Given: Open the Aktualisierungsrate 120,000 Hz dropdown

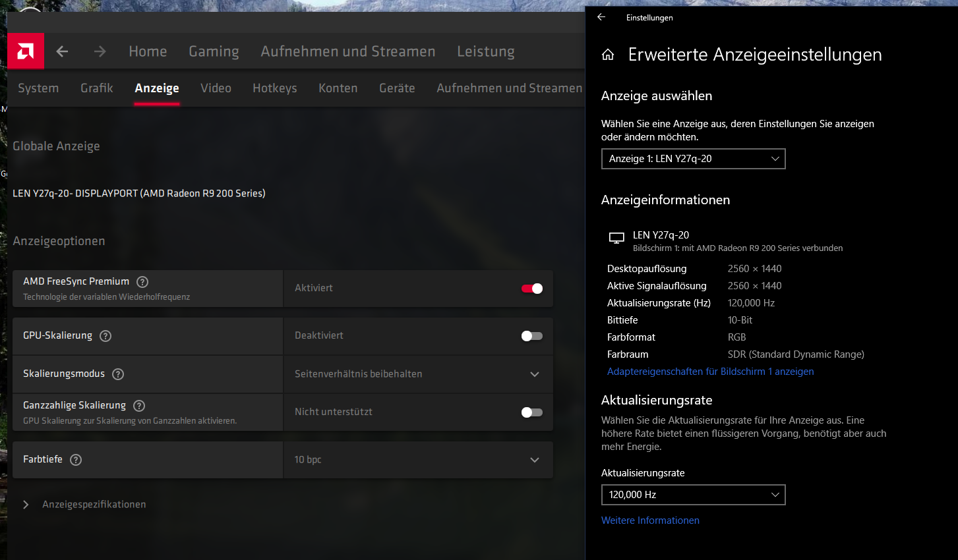Looking at the screenshot, I should 694,495.
